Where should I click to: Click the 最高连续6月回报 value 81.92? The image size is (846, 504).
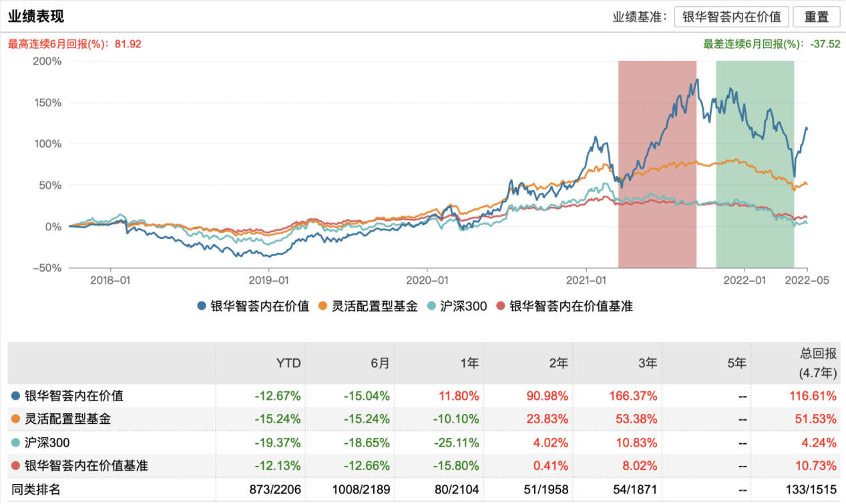128,44
